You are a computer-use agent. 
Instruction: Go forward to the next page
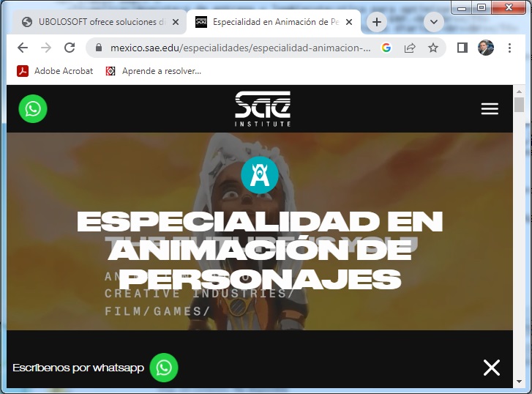[46, 48]
